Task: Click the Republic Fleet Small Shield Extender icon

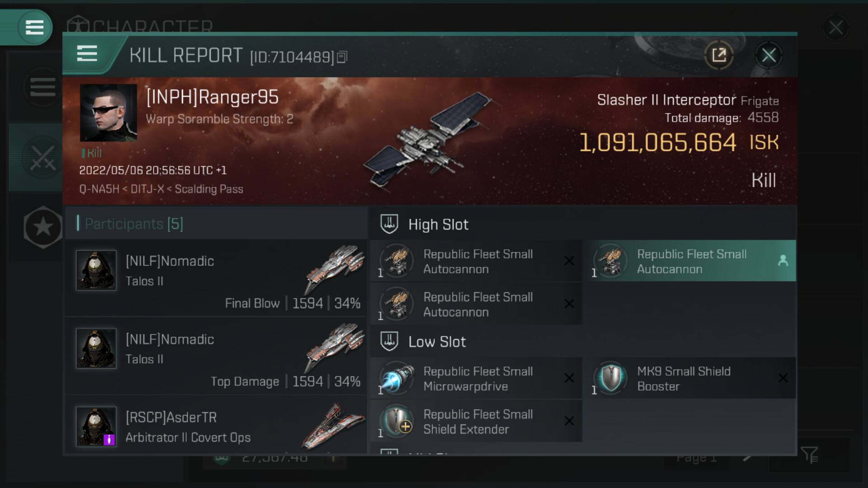Action: pyautogui.click(x=396, y=421)
